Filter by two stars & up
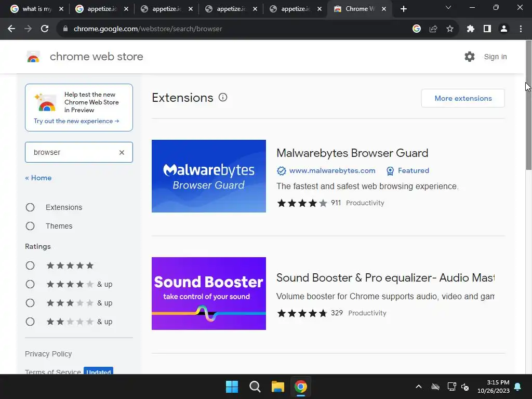This screenshot has height=399, width=532. tap(30, 322)
